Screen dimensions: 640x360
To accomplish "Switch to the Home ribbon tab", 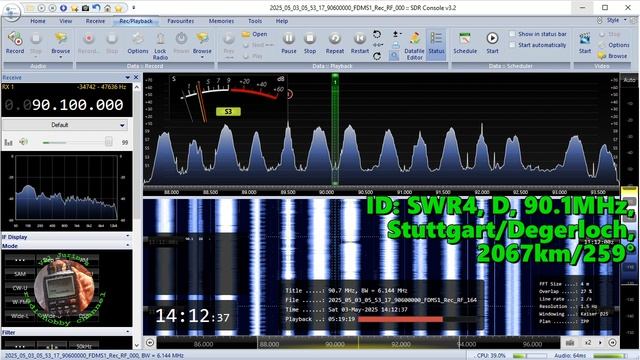I will [x=38, y=21].
